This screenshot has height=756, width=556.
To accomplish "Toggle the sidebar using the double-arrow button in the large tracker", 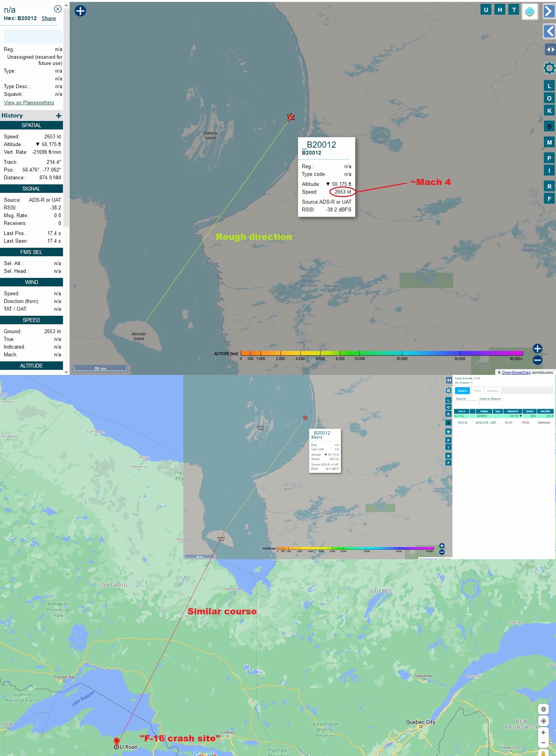I will (x=550, y=49).
